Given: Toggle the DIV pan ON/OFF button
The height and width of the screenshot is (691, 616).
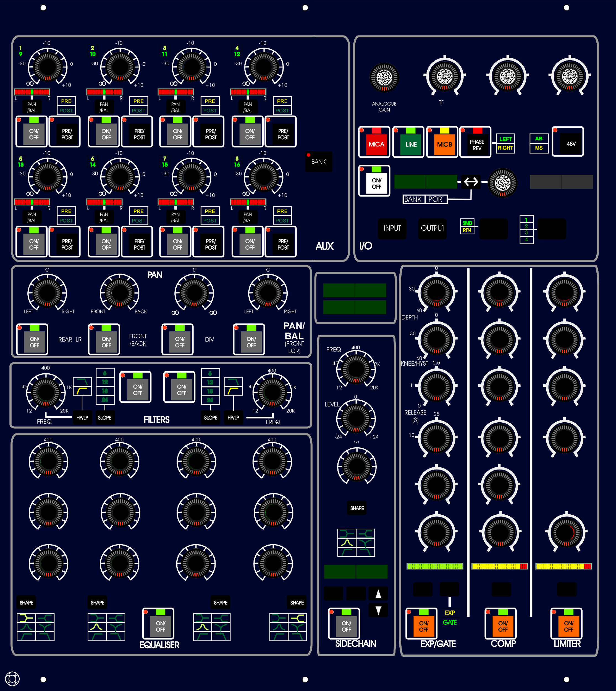Looking at the screenshot, I should tap(177, 339).
